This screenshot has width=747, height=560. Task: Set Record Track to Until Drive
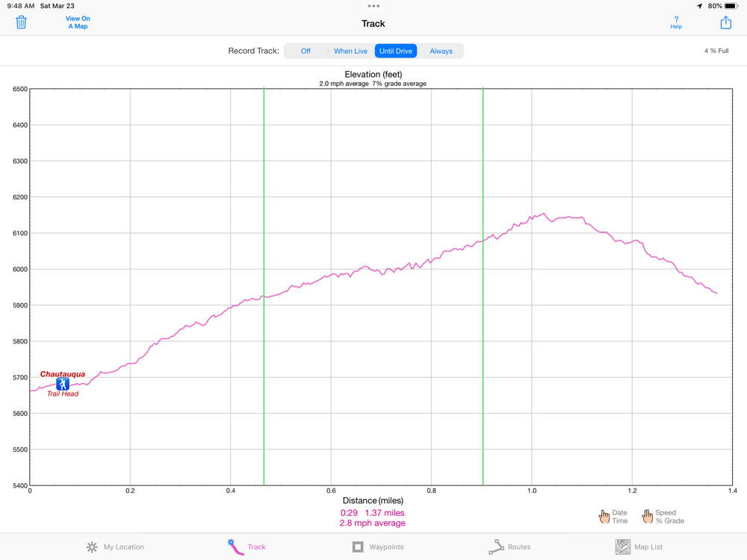[x=396, y=51]
